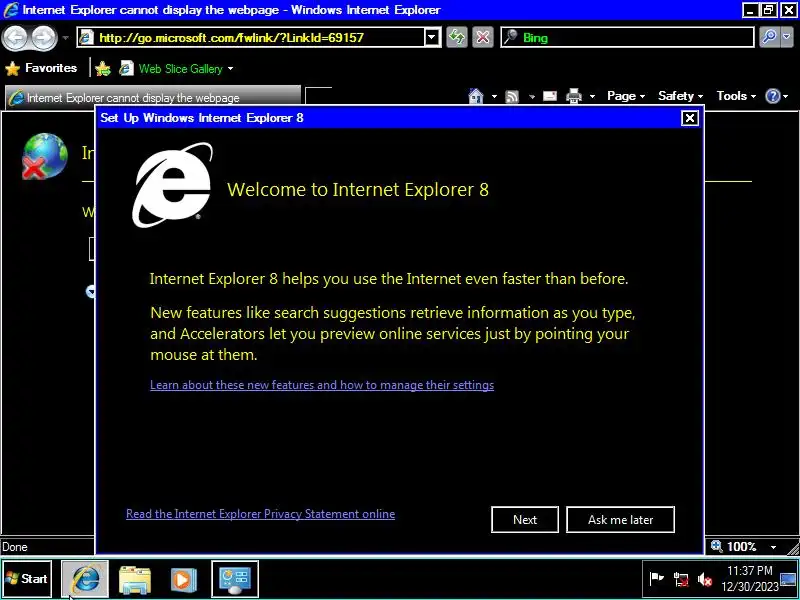The image size is (800, 600).
Task: Click the address bar URL field
Action: tap(251, 37)
